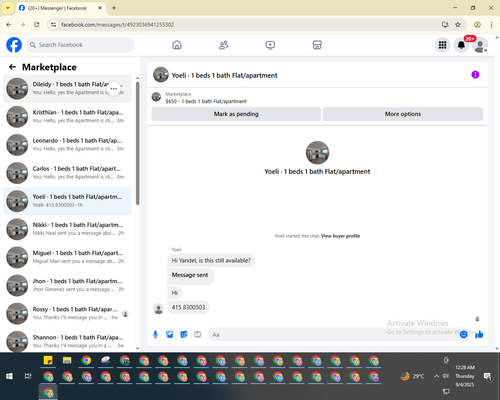Open the account profile menu
The height and width of the screenshot is (400, 500).
(x=480, y=45)
